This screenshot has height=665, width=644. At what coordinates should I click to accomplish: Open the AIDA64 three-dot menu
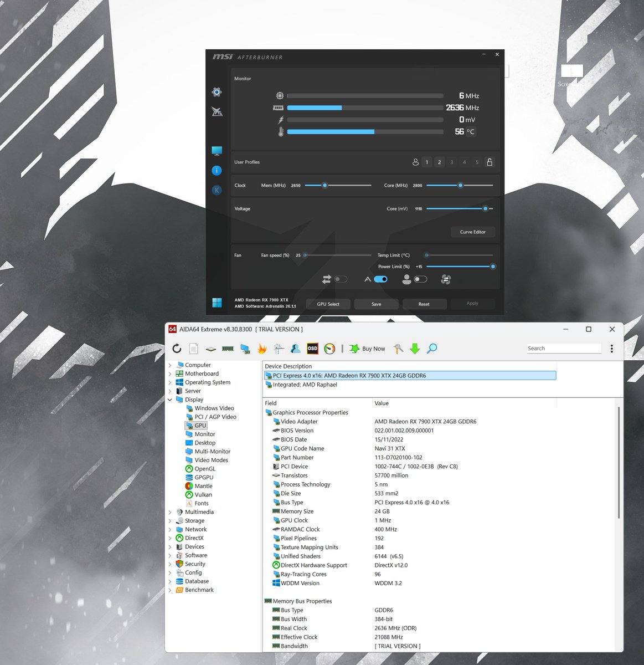[x=611, y=349]
